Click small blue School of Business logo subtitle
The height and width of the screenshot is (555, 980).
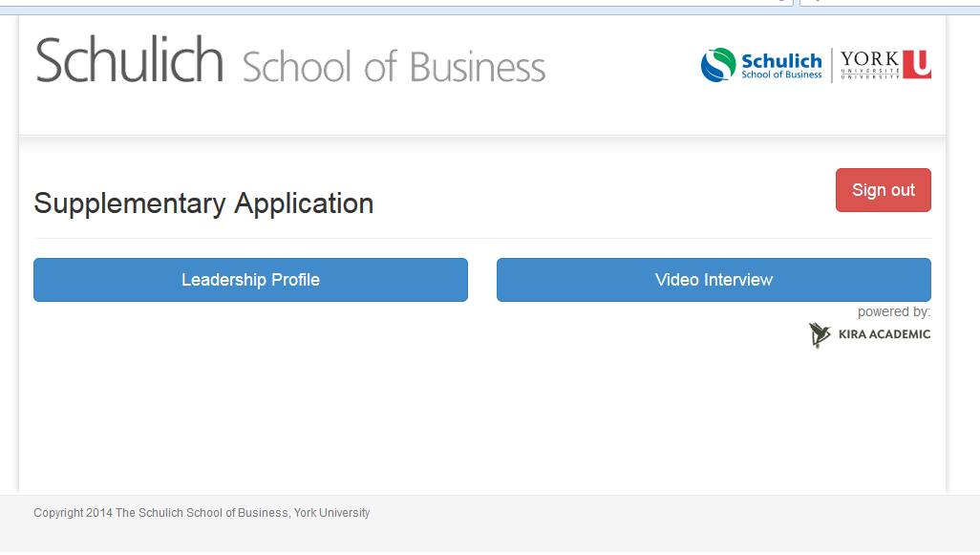pyautogui.click(x=782, y=75)
